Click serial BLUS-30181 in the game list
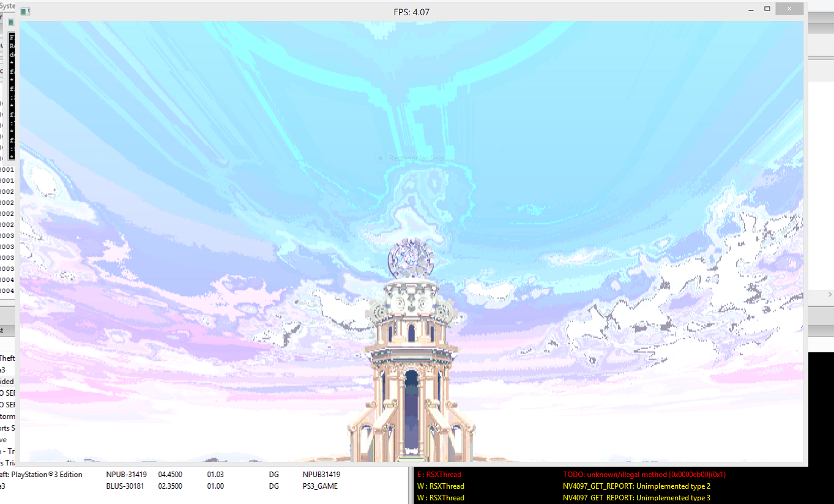Screen dimensions: 834x504 tap(125, 486)
